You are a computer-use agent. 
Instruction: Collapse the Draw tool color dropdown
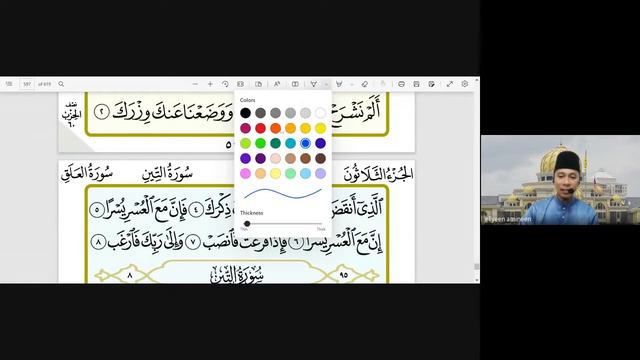pos(326,84)
